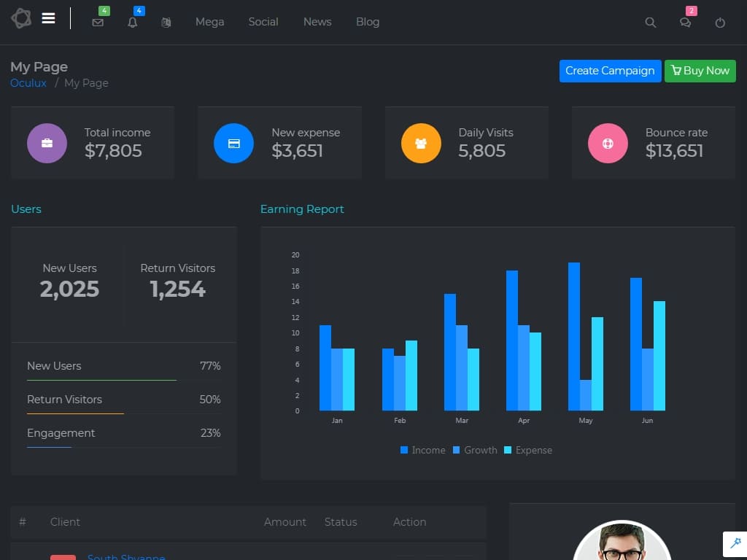Click the $13,651 bounce rate value
The width and height of the screenshot is (747, 560).
click(x=674, y=151)
